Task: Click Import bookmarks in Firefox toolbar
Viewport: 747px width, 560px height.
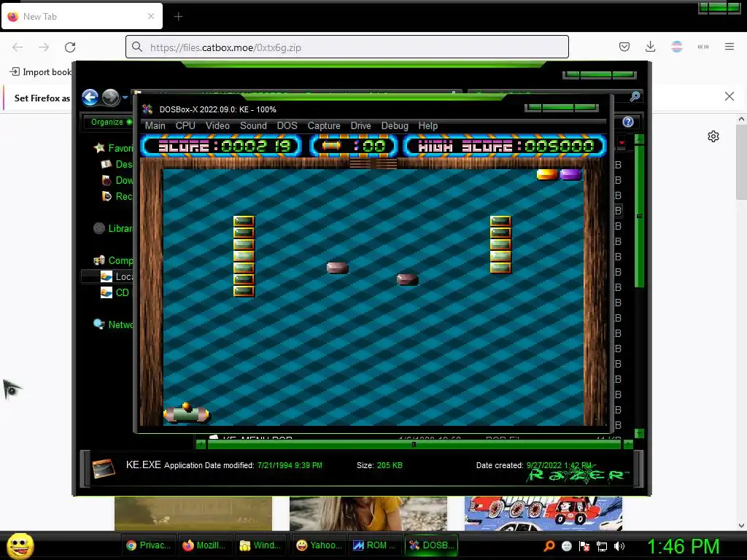Action: click(x=41, y=72)
